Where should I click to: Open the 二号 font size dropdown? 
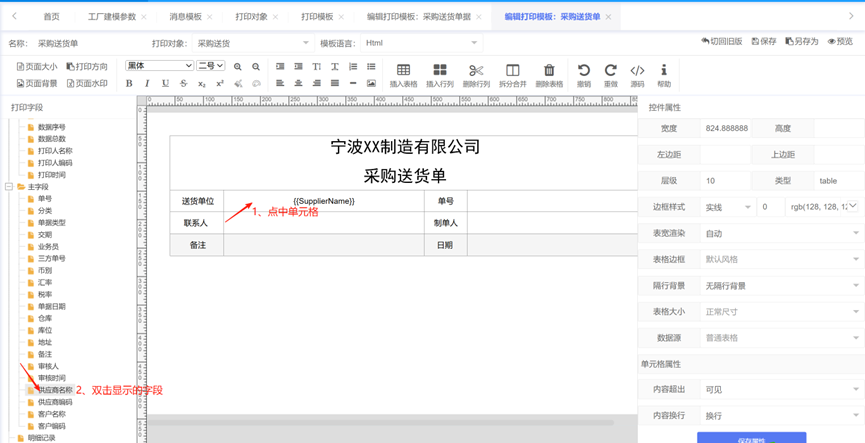click(x=211, y=66)
